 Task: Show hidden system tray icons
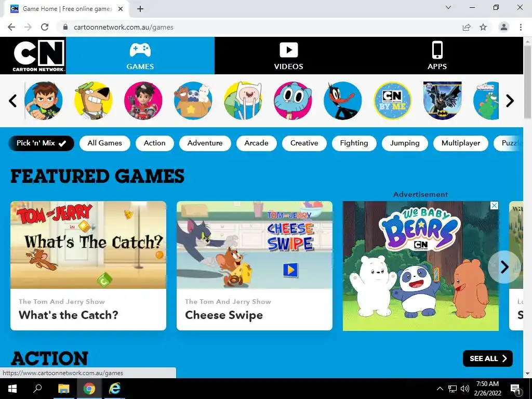pos(440,389)
